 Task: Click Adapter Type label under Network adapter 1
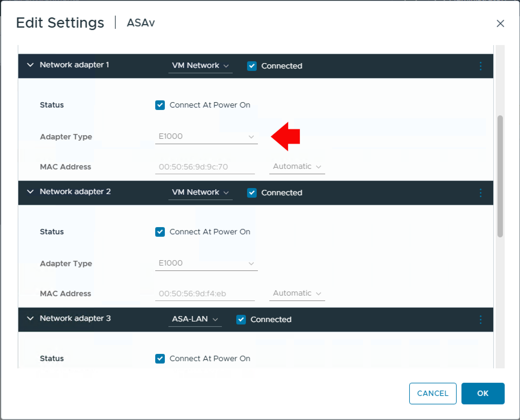[x=66, y=137]
